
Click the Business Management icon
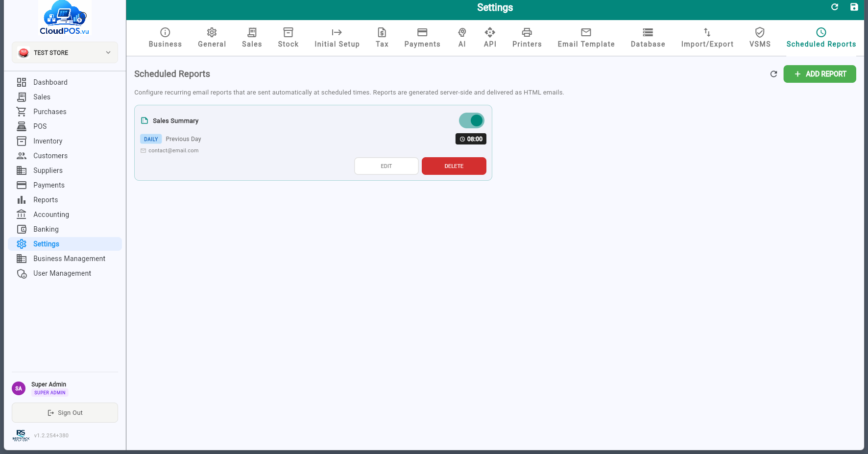22,259
